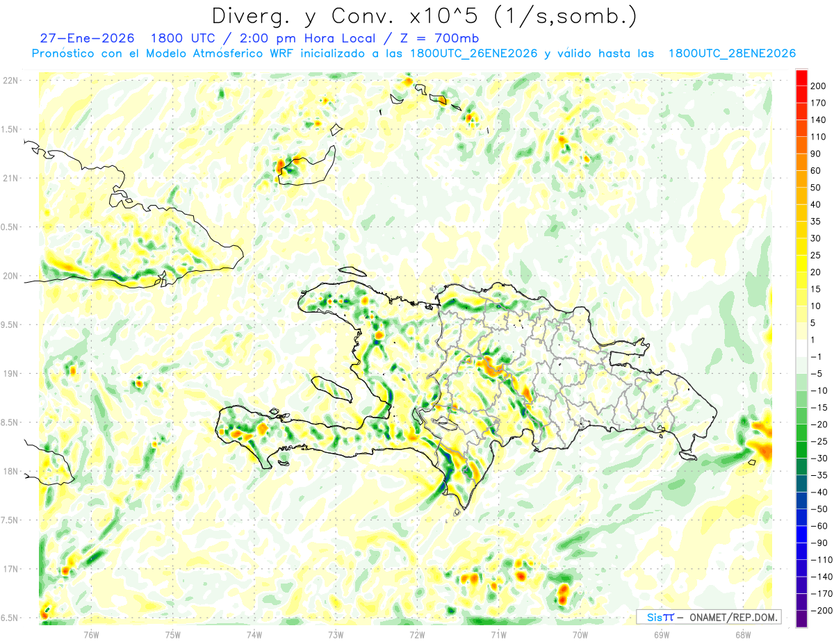Viewport: 834px width, 644px height.
Task: Select the 72W longitude axis label
Action: 417,634
